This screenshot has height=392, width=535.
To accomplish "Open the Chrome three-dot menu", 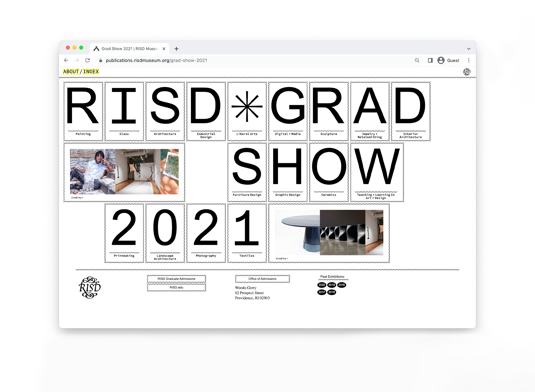I will tap(469, 60).
